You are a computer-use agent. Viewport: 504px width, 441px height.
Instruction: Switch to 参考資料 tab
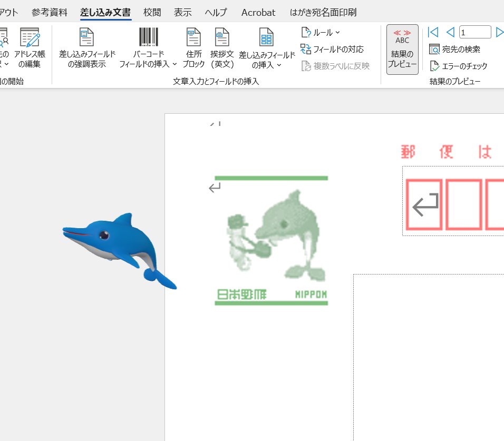(x=49, y=12)
